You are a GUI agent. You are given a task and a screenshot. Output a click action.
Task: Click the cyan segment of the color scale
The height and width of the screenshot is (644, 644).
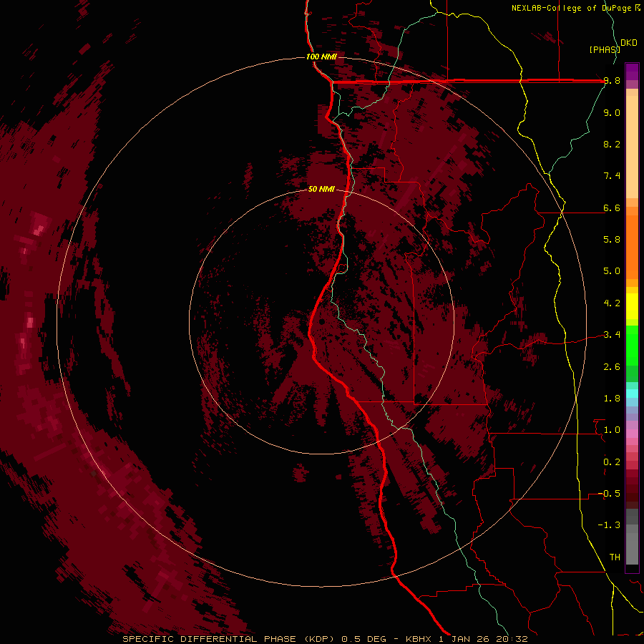coord(632,394)
